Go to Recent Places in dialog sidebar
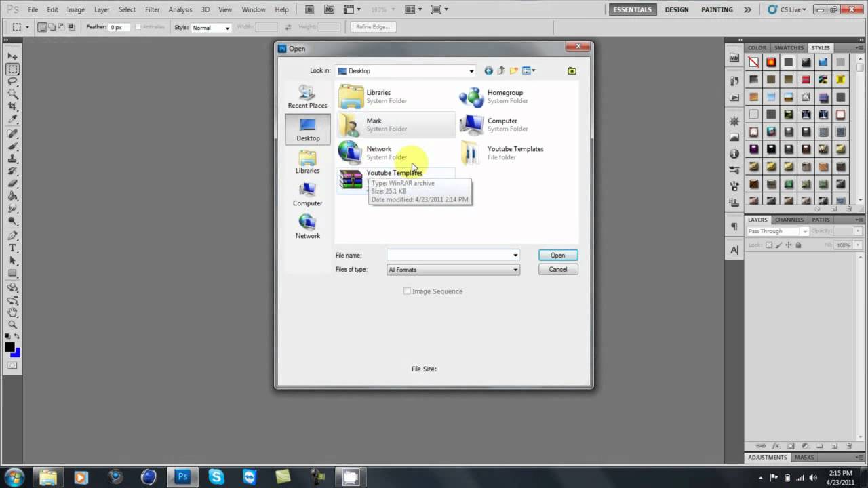 pos(307,96)
